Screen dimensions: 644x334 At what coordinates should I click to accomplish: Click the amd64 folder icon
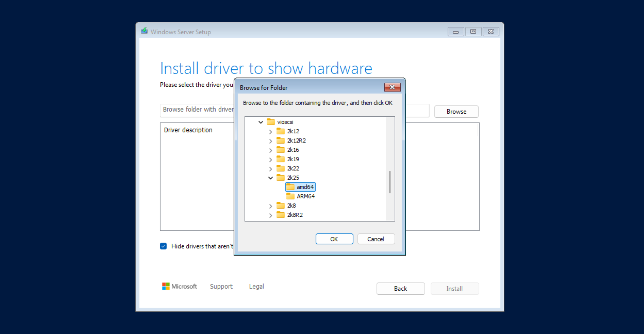coord(290,187)
